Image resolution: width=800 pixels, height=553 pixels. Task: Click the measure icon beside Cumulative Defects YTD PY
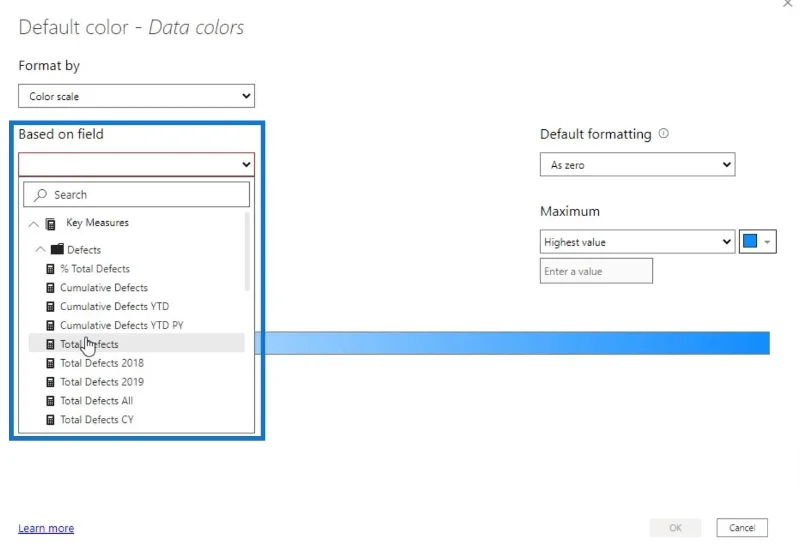(50, 325)
